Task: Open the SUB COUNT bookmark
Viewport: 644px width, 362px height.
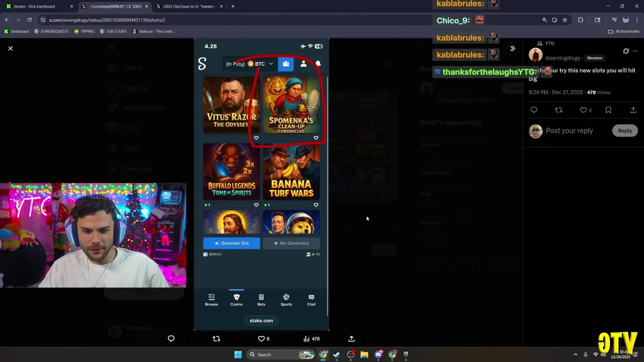Action: (x=113, y=31)
